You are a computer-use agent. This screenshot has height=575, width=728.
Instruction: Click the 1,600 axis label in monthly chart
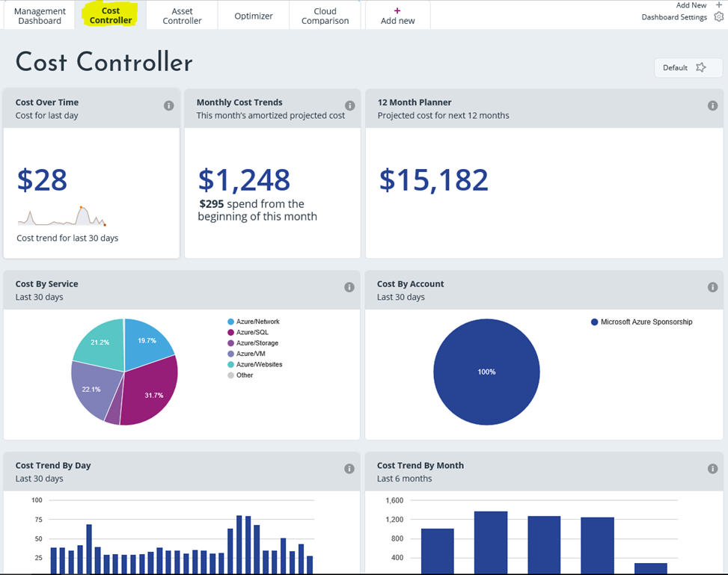point(394,500)
